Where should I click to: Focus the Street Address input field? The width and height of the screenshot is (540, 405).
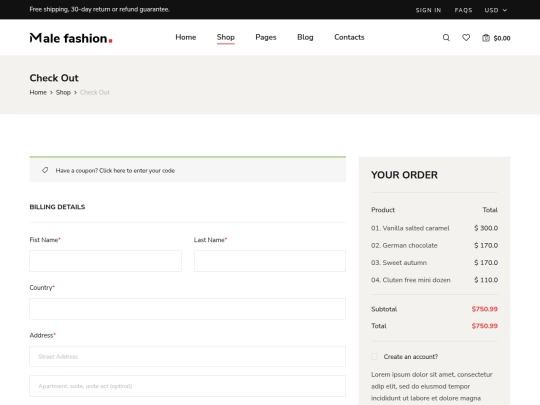coord(187,356)
